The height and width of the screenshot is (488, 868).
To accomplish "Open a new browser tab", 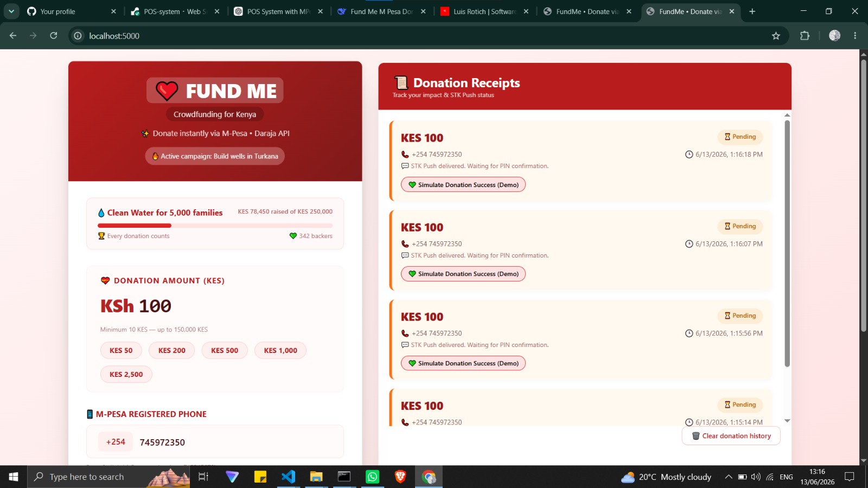I will (x=752, y=11).
